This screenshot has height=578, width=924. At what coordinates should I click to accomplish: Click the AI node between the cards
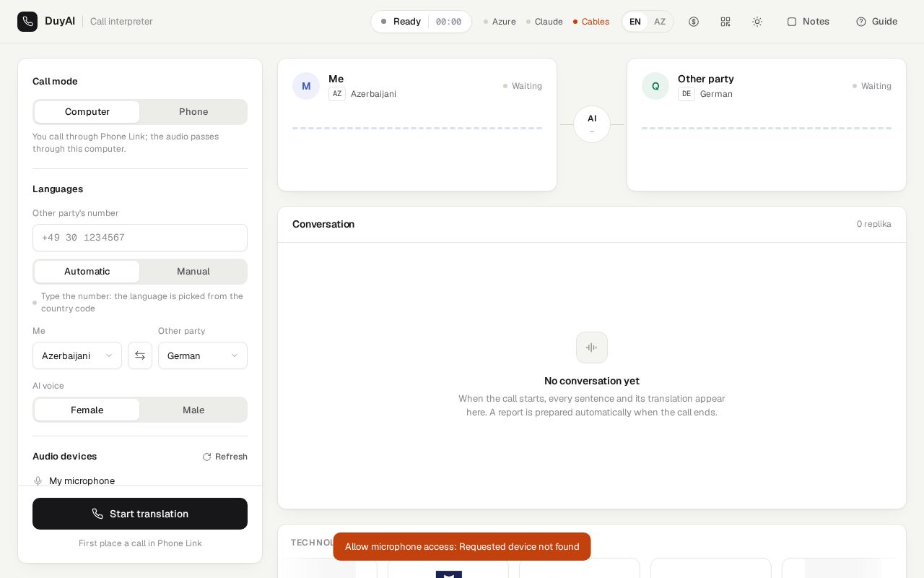coord(592,124)
